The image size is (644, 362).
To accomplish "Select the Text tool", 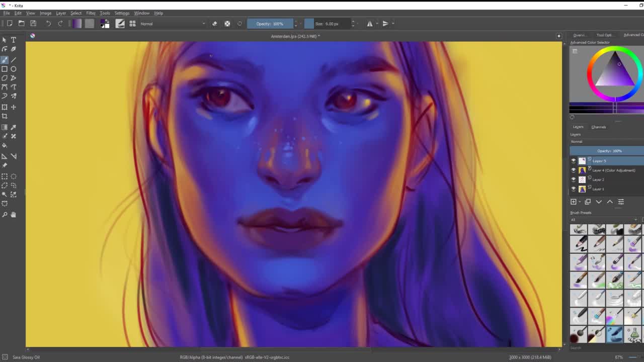I will [14, 40].
